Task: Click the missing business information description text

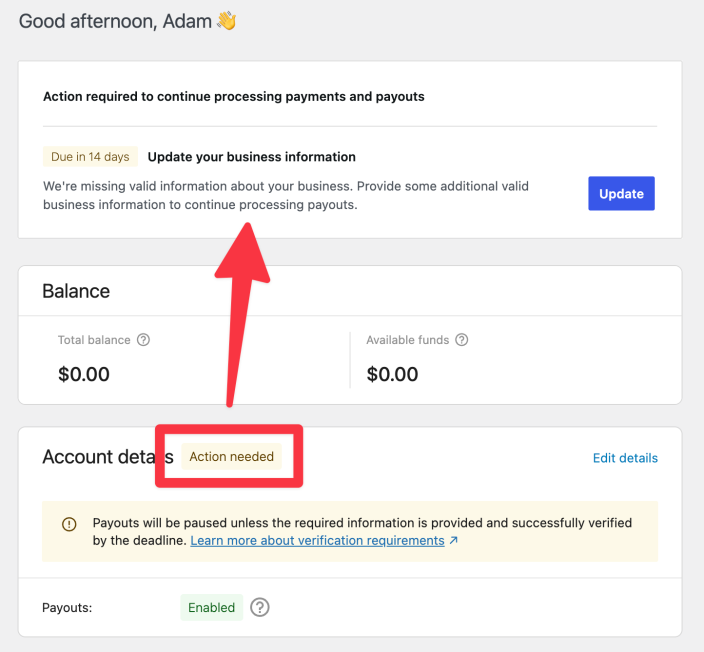Action: click(286, 195)
